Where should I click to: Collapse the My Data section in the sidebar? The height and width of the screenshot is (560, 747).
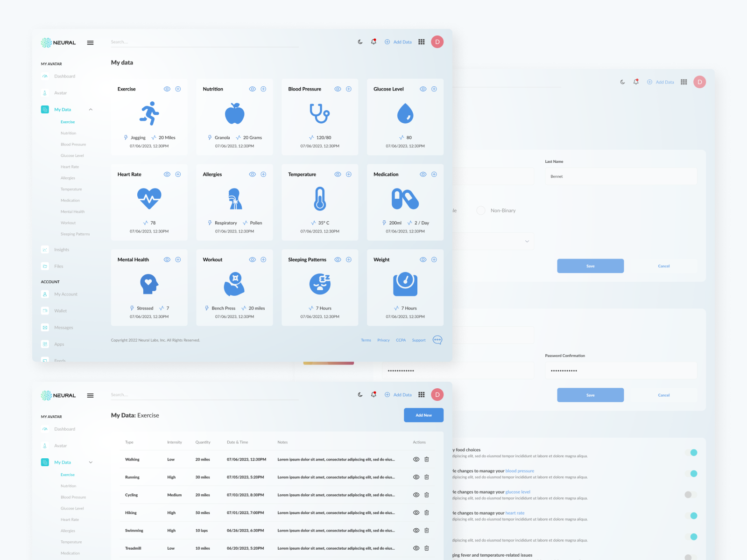pyautogui.click(x=91, y=109)
